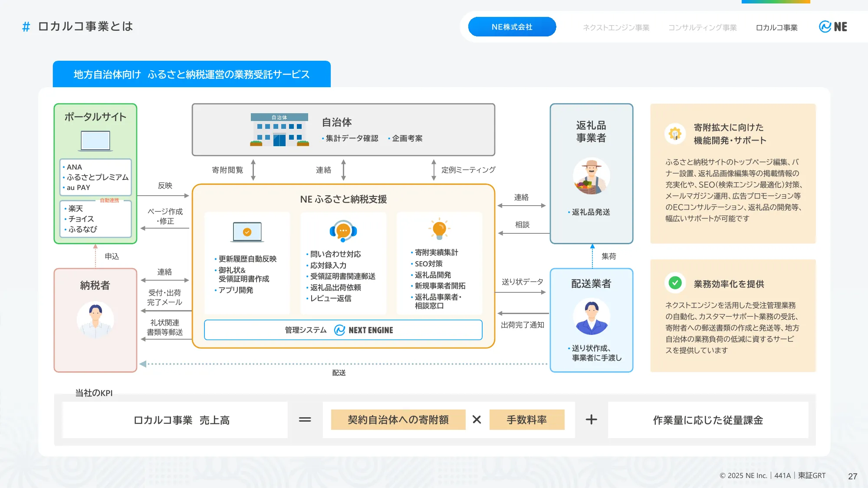Screen dimensions: 868x488
Task: Open the ネクストエンジン事業 tab
Action: 616,27
